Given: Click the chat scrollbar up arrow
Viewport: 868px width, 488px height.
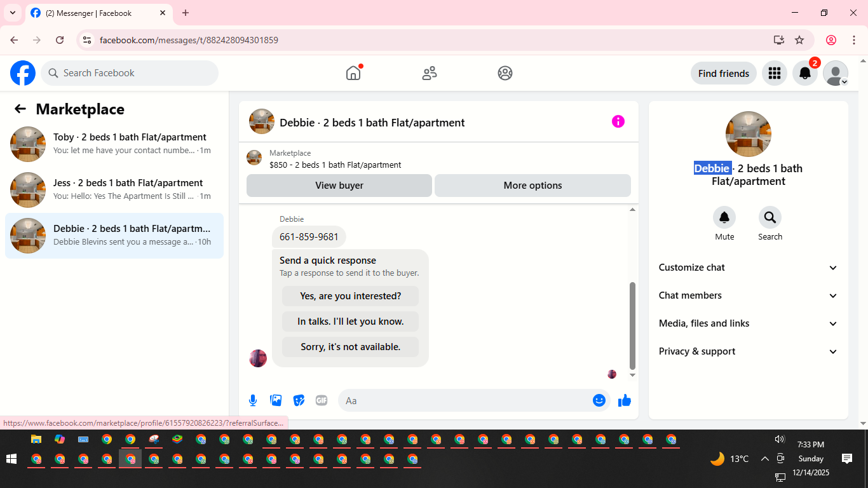Looking at the screenshot, I should tap(632, 210).
